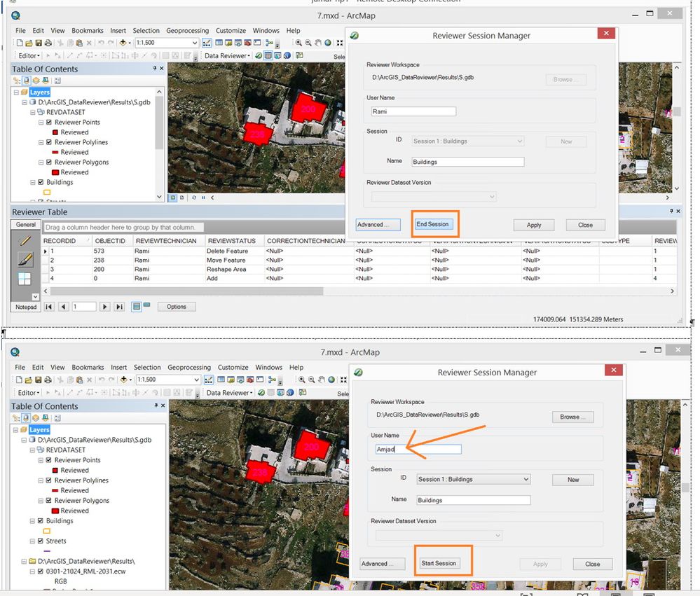This screenshot has height=596, width=700.
Task: Uncheck Reviewer Polygons layer in bottom TOC
Action: point(49,501)
